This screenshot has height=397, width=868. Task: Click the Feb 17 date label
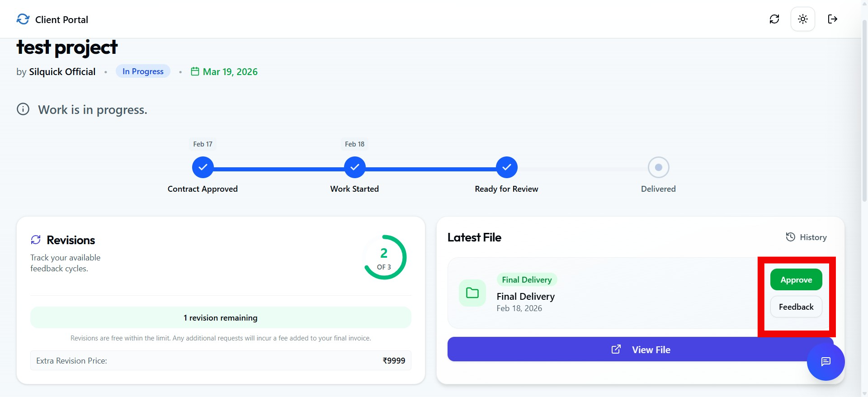coord(203,144)
